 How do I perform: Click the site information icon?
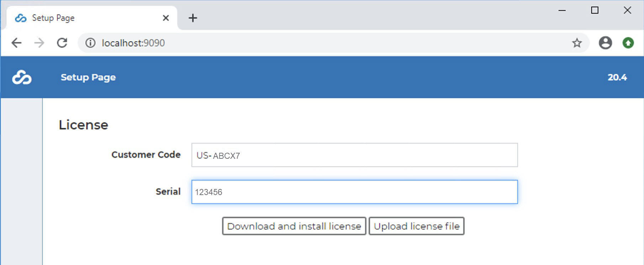(x=90, y=43)
